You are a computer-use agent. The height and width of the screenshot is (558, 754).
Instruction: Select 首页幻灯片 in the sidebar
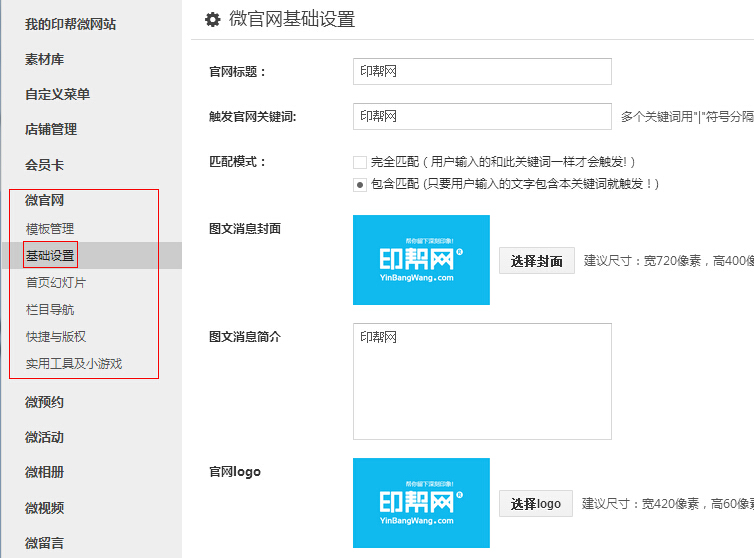56,282
